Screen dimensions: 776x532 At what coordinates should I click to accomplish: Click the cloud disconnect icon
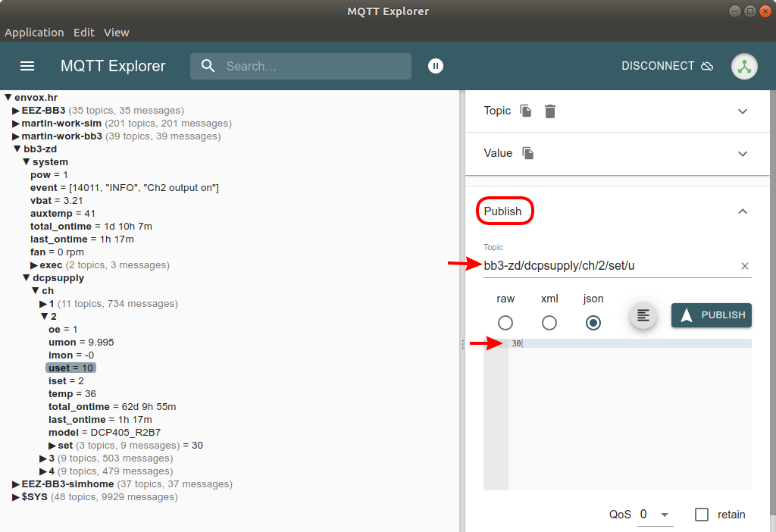point(707,66)
